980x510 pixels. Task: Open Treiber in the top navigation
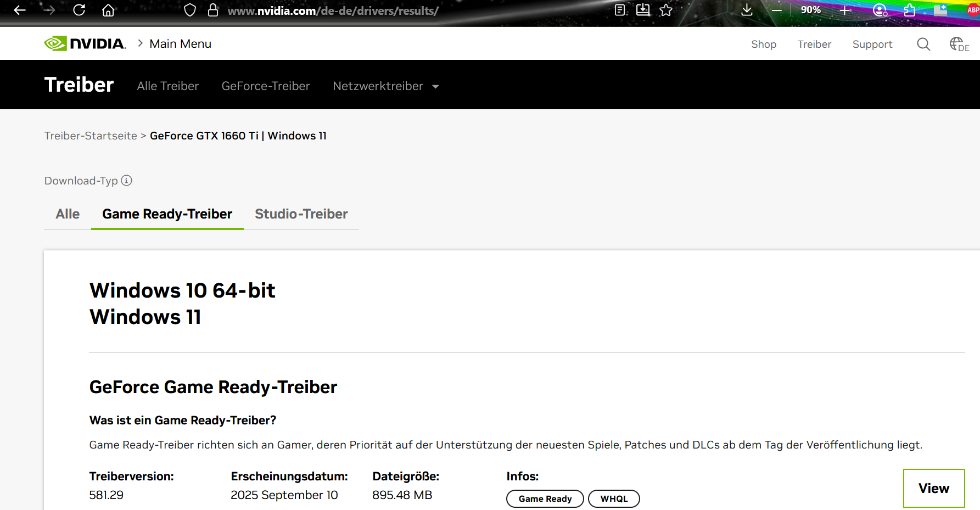(x=814, y=44)
